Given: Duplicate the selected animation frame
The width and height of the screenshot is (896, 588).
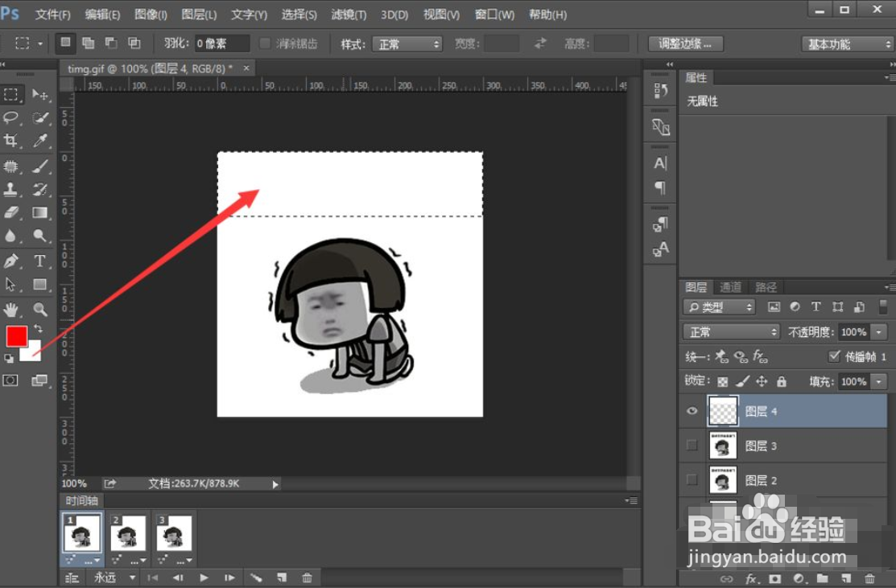Looking at the screenshot, I should click(282, 578).
